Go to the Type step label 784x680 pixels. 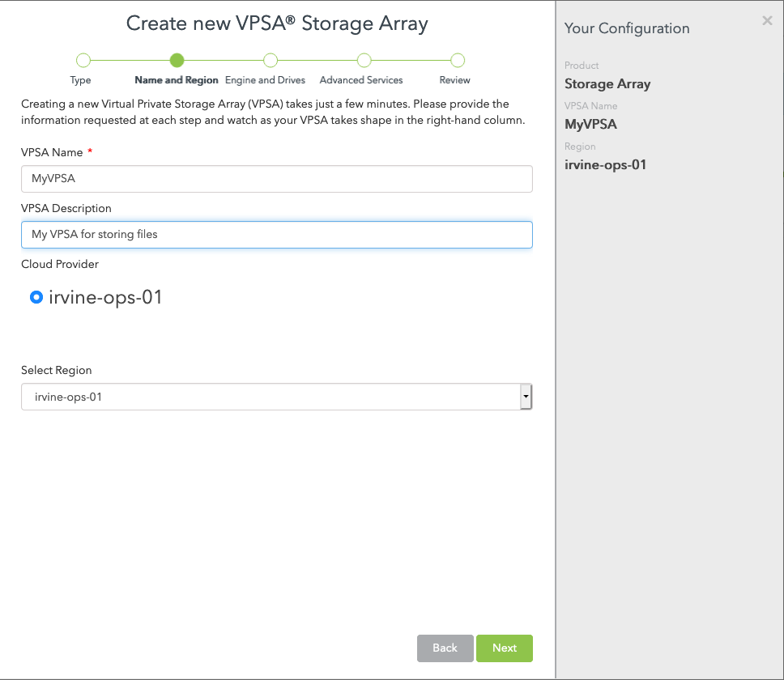pos(80,80)
